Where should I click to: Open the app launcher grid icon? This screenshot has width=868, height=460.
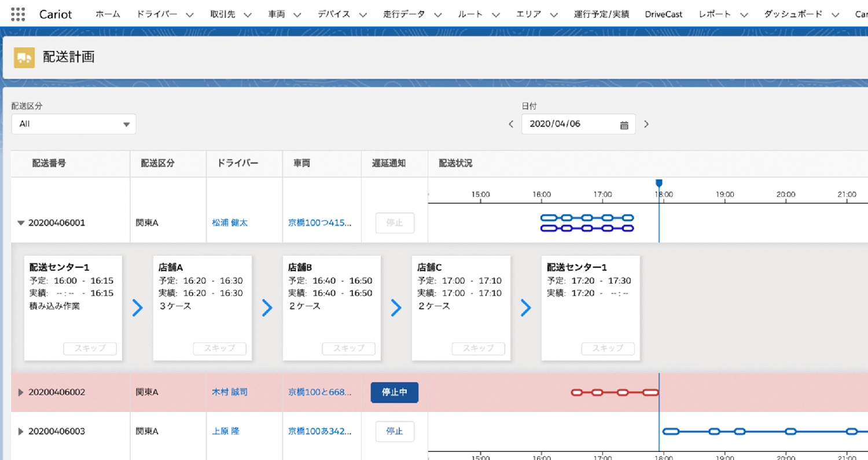point(18,14)
